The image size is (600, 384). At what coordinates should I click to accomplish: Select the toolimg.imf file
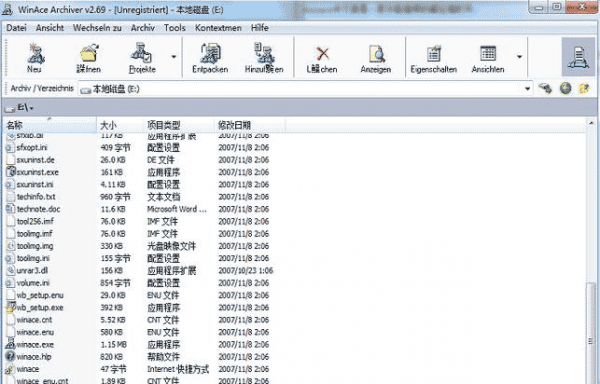click(x=34, y=234)
